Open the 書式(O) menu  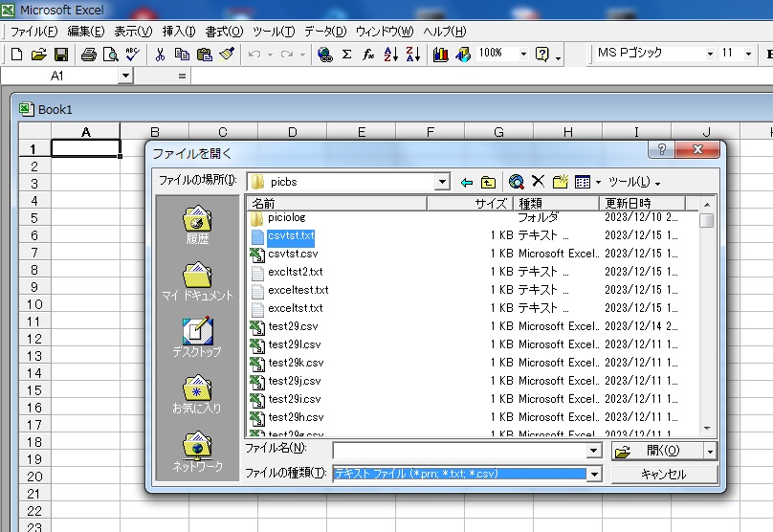point(224,32)
